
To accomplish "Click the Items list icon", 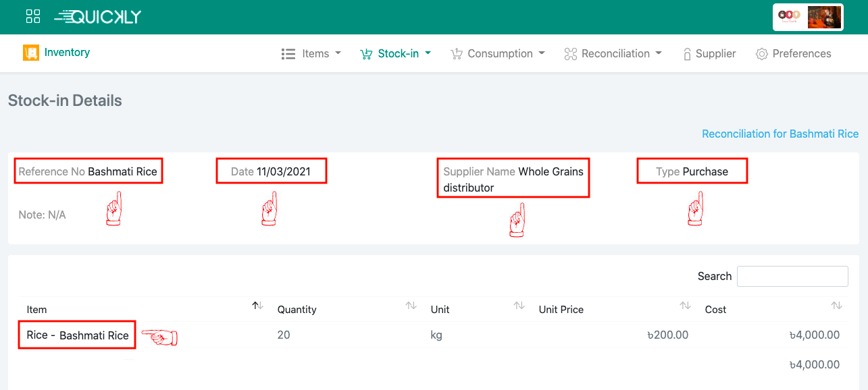I will (x=288, y=54).
